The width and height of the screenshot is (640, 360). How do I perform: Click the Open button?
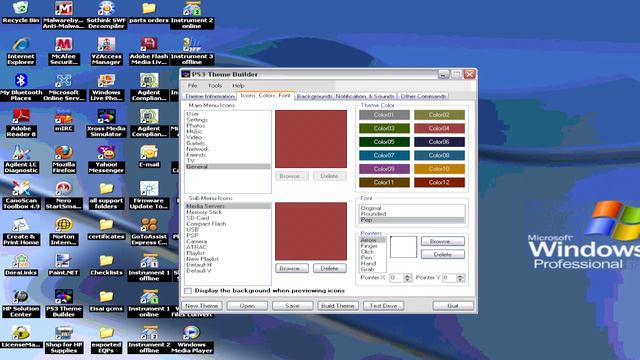247,306
